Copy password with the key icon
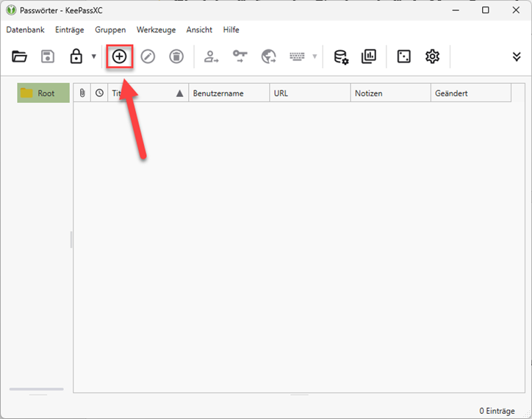 coord(240,57)
